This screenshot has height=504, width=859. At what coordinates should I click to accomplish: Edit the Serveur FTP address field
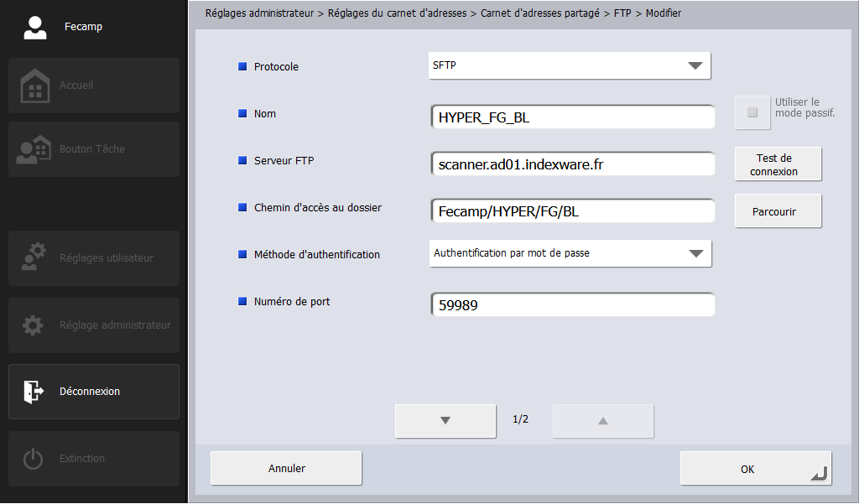click(572, 164)
